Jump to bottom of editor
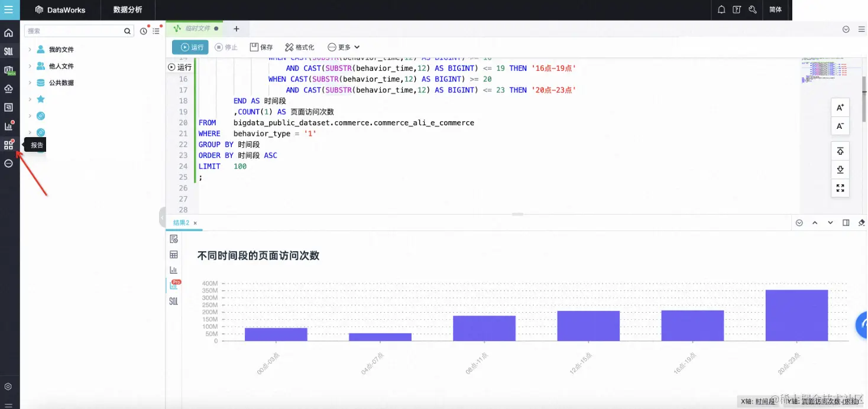868x409 pixels. [840, 170]
